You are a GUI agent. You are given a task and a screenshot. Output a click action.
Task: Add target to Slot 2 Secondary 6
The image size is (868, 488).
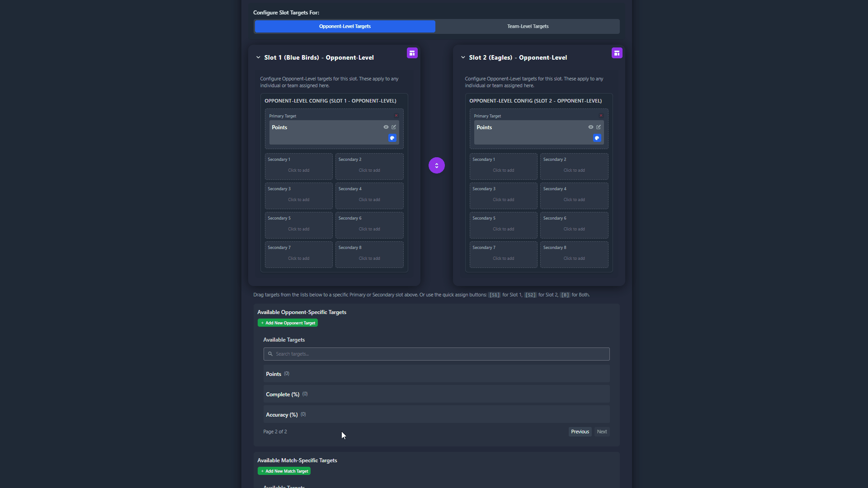574,225
